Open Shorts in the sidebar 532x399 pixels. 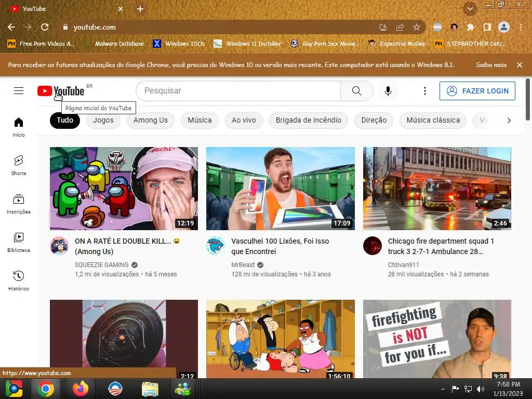tap(19, 166)
